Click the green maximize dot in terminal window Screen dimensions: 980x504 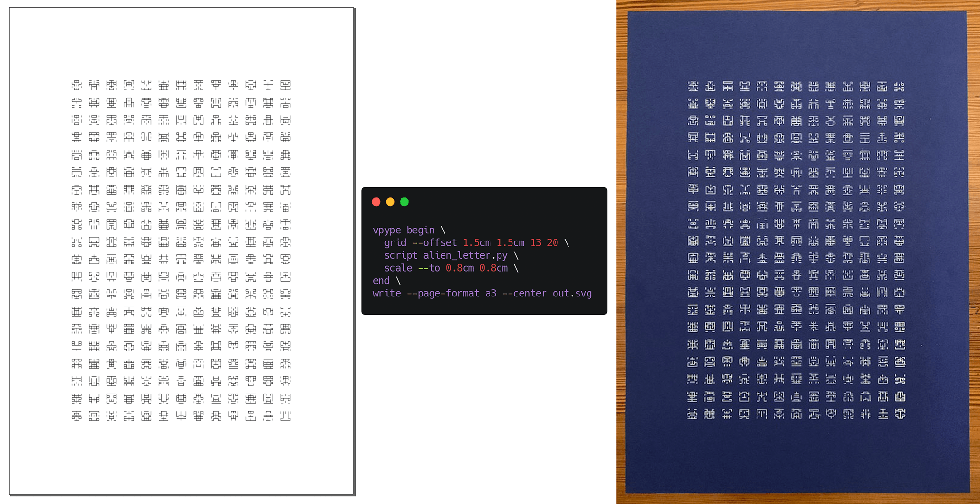404,202
